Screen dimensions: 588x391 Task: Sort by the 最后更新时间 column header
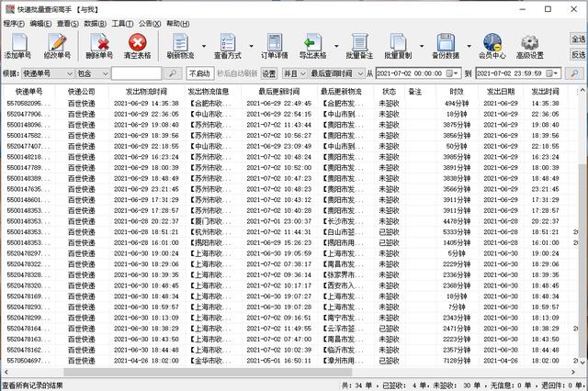tap(279, 92)
